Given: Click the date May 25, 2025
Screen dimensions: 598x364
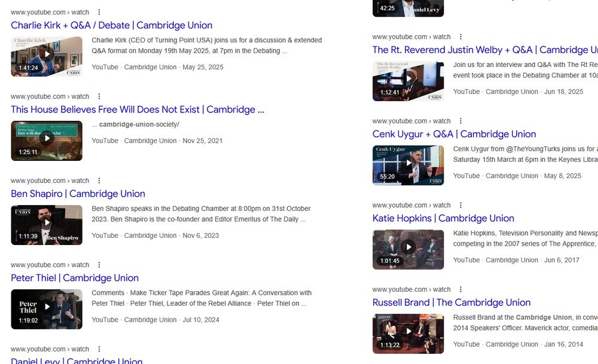Looking at the screenshot, I should 203,67.
